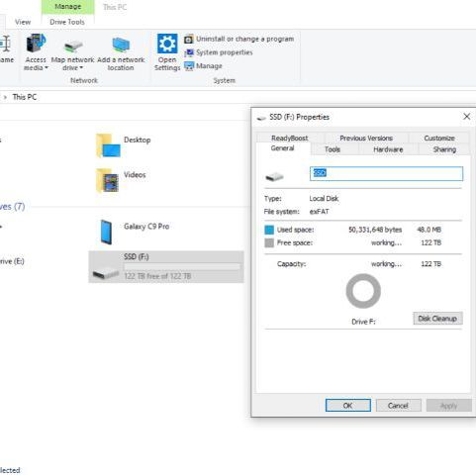The image size is (476, 476).
Task: Select the Drive Tools ribbon tab
Action: [67, 22]
